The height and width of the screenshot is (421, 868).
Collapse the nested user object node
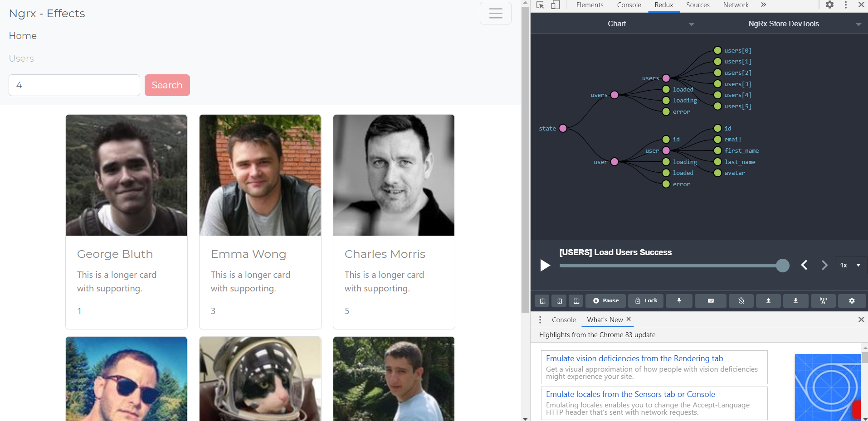coord(666,150)
